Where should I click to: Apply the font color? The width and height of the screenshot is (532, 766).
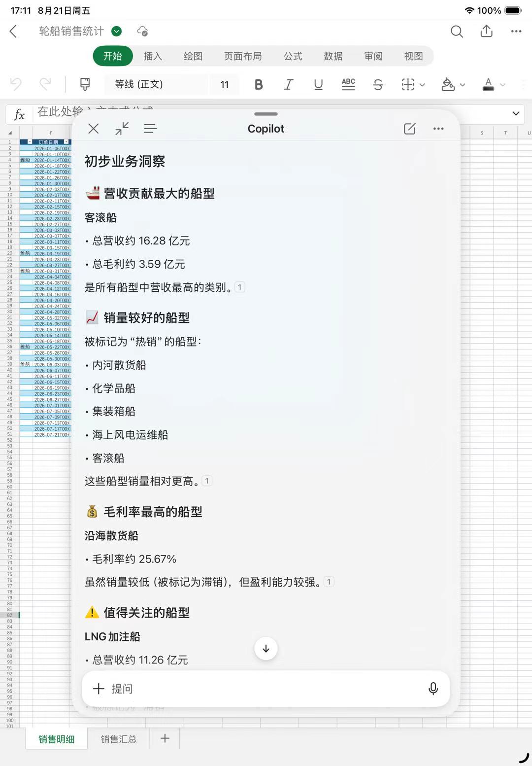488,85
